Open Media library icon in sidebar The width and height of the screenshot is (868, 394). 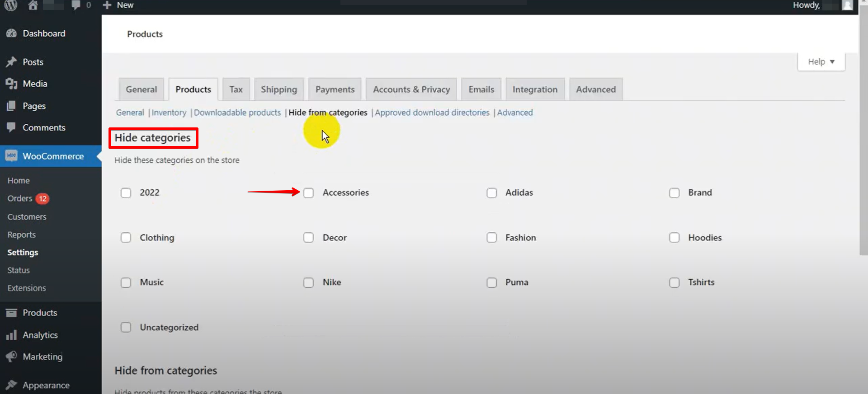coord(11,84)
